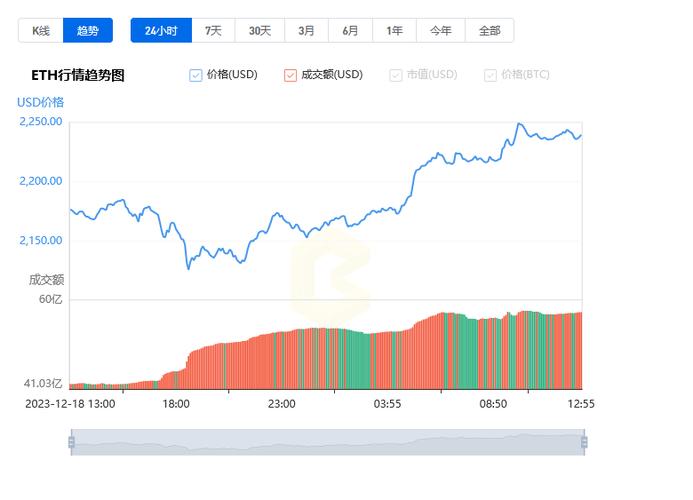693x500 pixels.
Task: Select the 今年 time range
Action: [441, 30]
